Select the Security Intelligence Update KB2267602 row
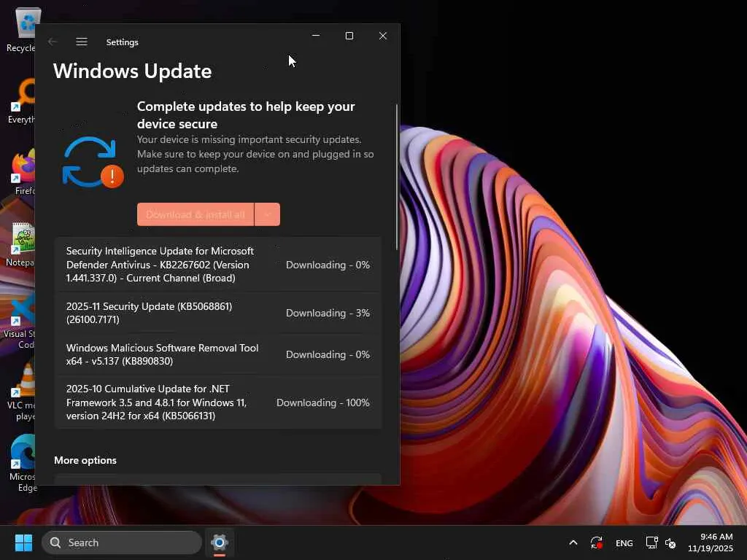Viewport: 747px width, 560px height. (x=218, y=264)
